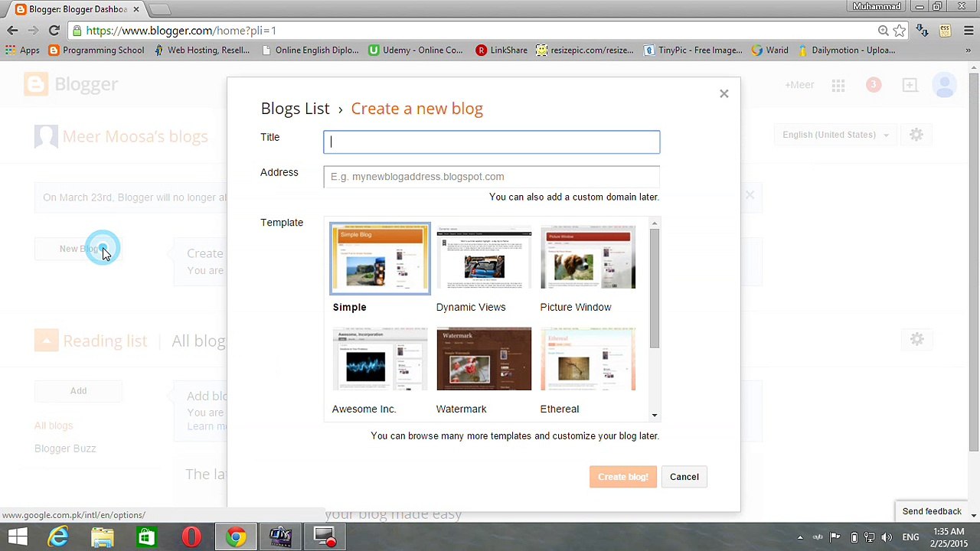This screenshot has width=980, height=551.
Task: Click the zoom magnifier icon in address bar
Action: pos(883,31)
